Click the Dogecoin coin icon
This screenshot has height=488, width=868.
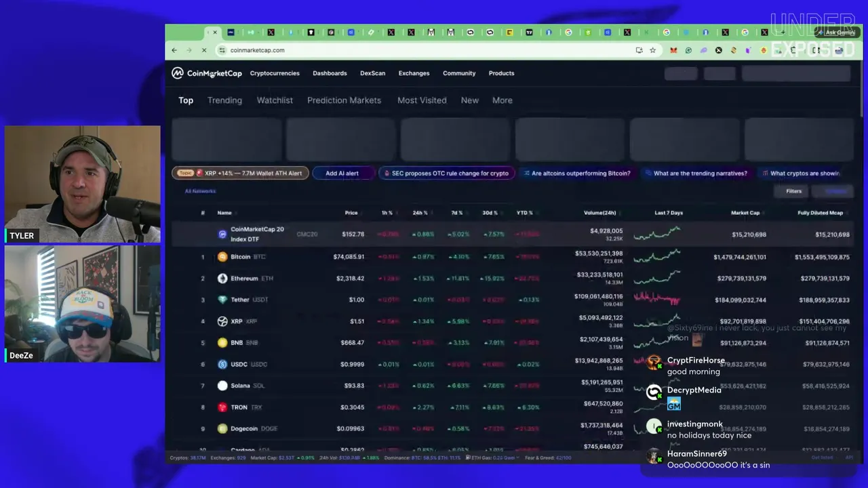[x=222, y=428]
